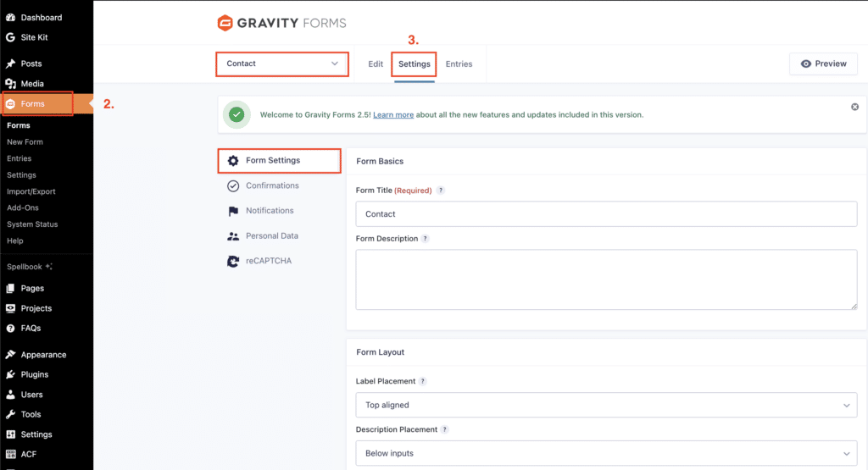Dismiss the welcome notice with X icon
The height and width of the screenshot is (470, 868).
point(855,107)
